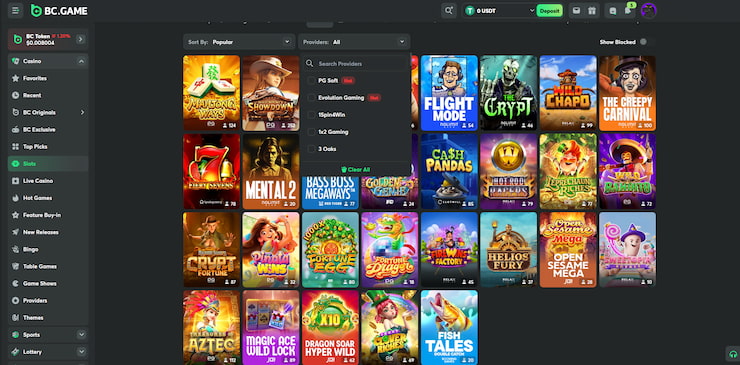Viewport: 740px width, 365px height.
Task: Click the clock icon beside Recent
Action: (x=16, y=95)
